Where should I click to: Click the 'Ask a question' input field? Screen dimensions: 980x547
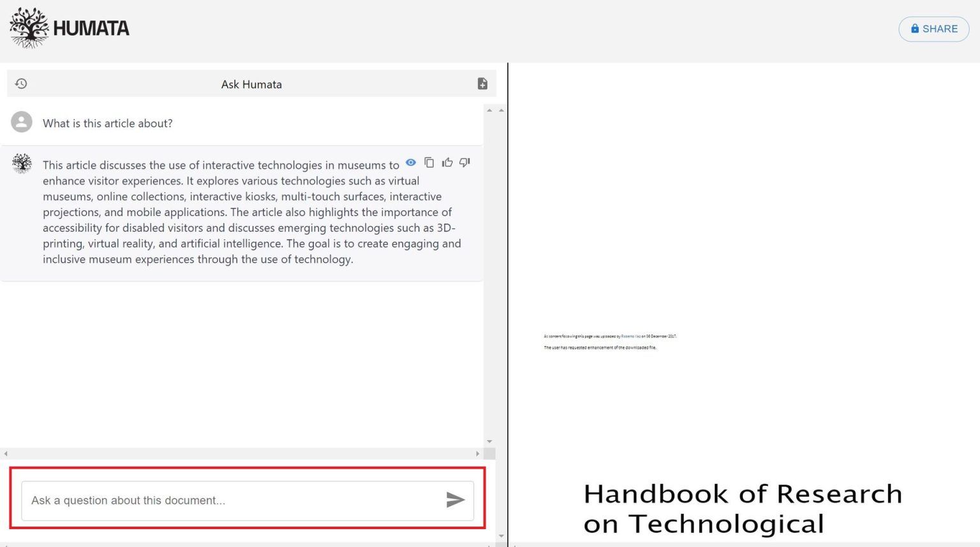click(x=230, y=500)
